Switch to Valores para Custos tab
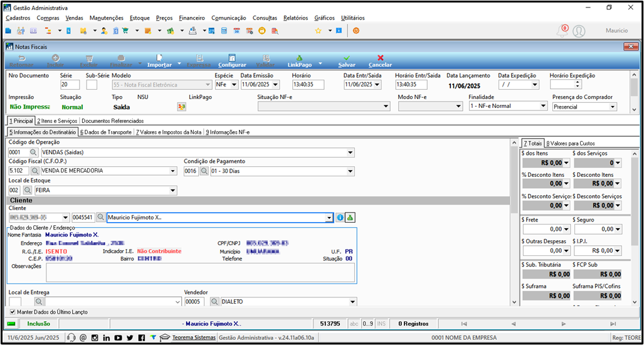The width and height of the screenshot is (644, 345). tap(571, 144)
